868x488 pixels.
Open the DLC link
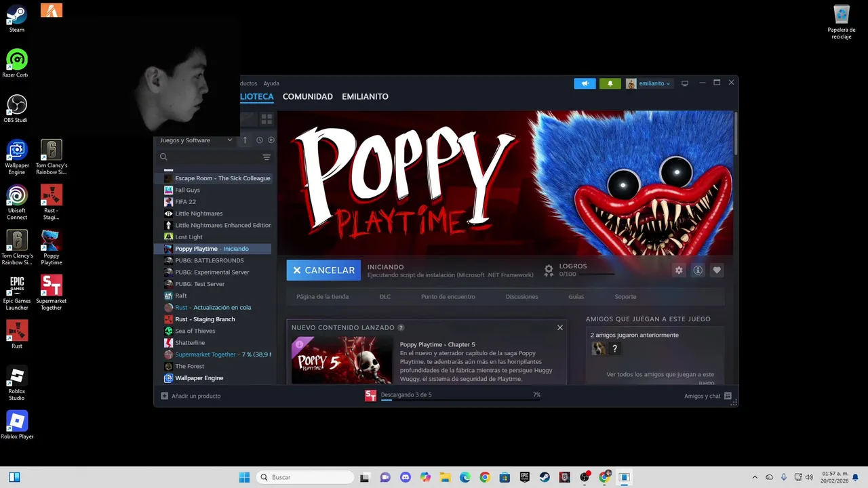(385, 296)
